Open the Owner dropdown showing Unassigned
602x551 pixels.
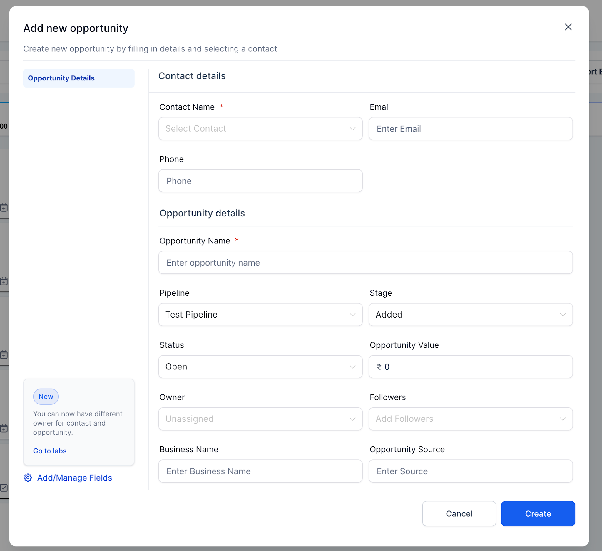pyautogui.click(x=260, y=419)
